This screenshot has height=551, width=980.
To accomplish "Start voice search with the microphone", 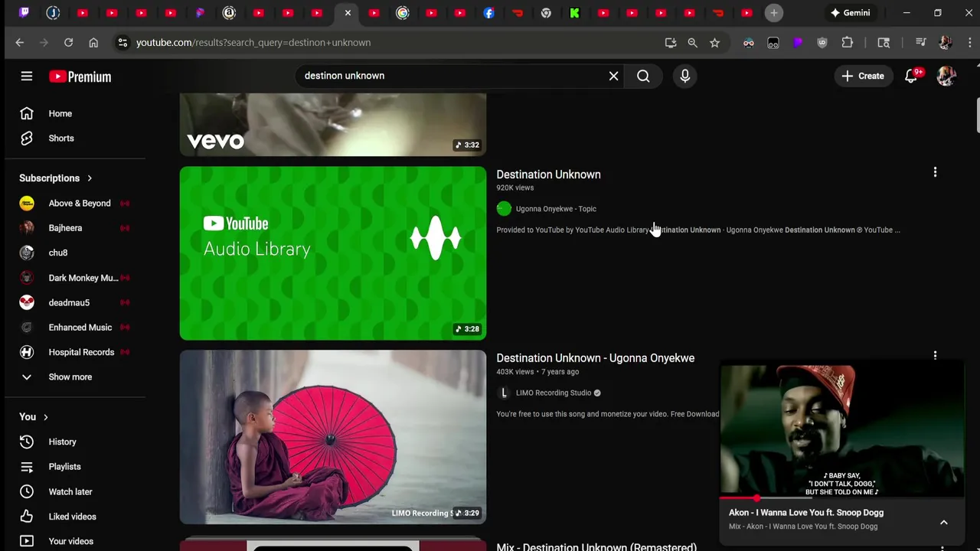I will [684, 76].
